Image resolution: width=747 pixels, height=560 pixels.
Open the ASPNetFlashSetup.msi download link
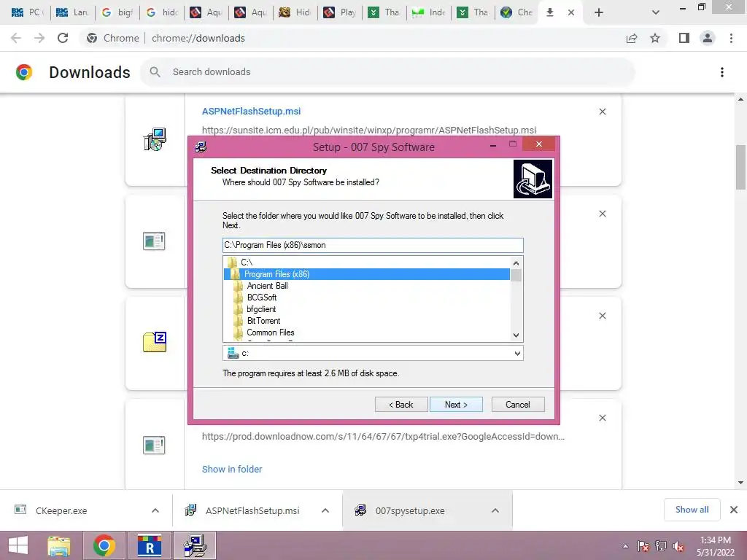click(251, 112)
